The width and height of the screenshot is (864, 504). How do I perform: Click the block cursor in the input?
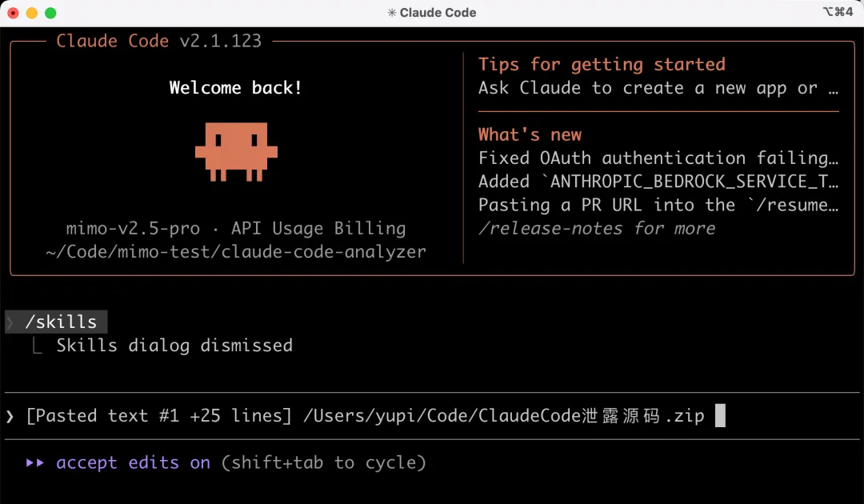[720, 416]
